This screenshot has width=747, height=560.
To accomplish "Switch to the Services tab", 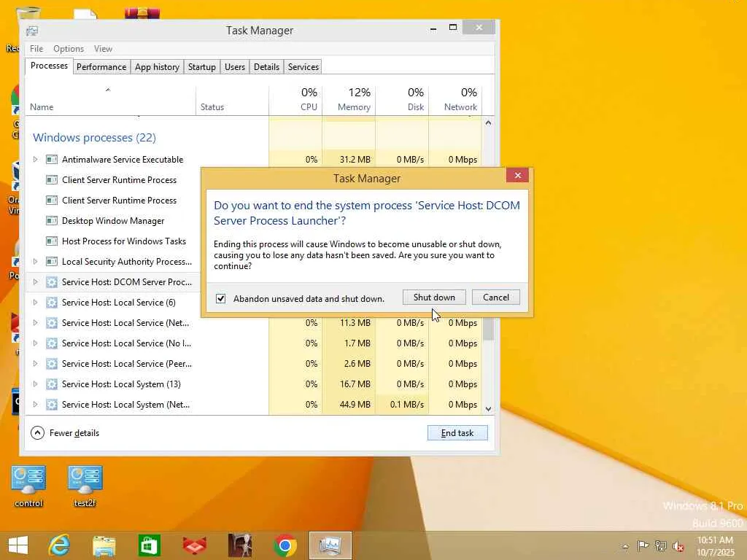I will pyautogui.click(x=303, y=66).
